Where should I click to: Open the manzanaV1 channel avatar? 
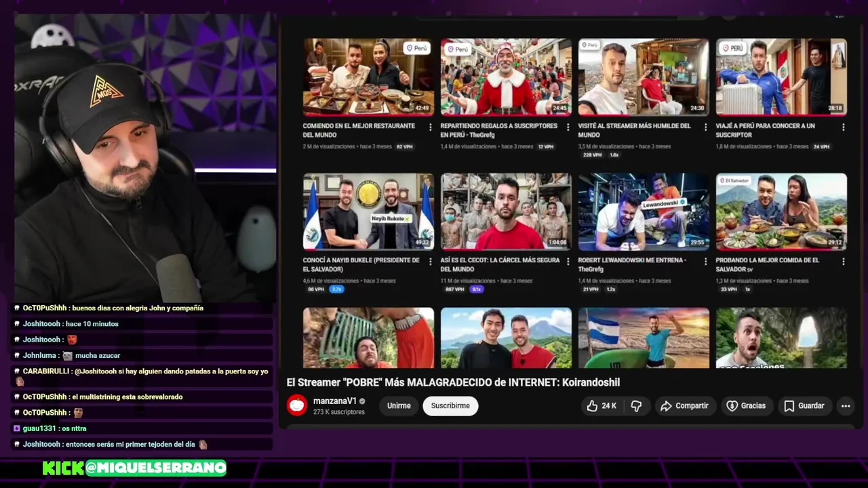coord(297,405)
